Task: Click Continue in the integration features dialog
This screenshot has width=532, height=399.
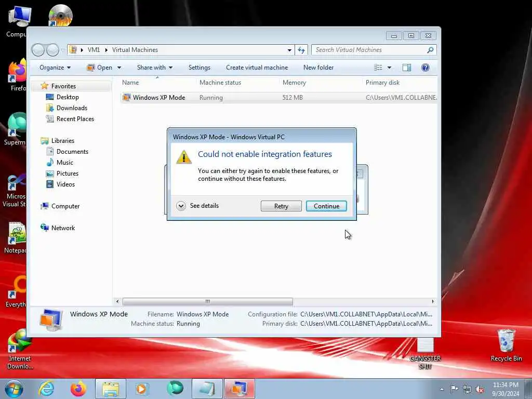Action: point(326,206)
